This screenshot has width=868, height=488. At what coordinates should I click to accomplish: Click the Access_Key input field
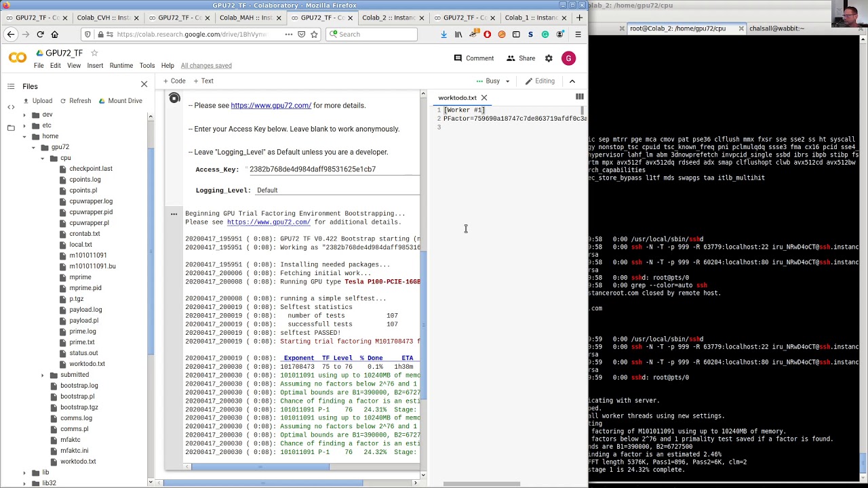(332, 169)
